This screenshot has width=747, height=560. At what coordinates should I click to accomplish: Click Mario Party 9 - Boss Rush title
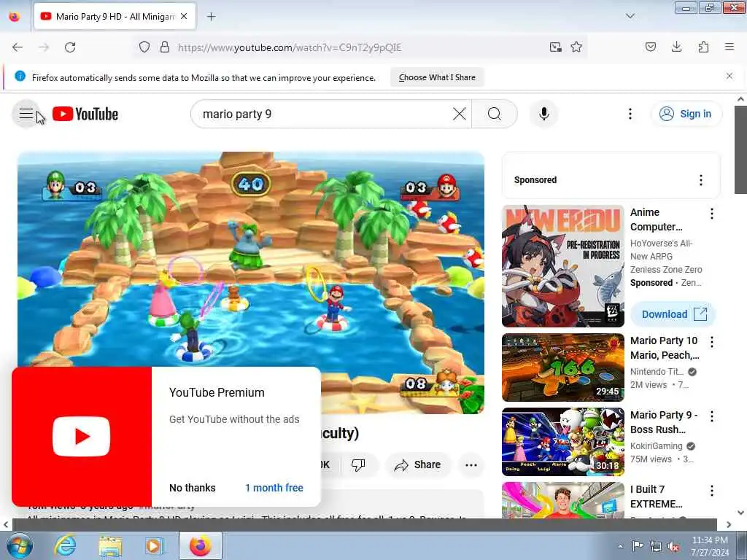[x=664, y=422]
